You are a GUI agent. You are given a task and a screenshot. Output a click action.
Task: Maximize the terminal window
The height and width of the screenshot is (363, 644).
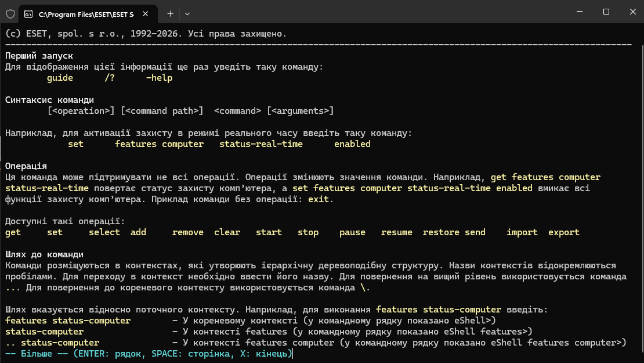606,12
